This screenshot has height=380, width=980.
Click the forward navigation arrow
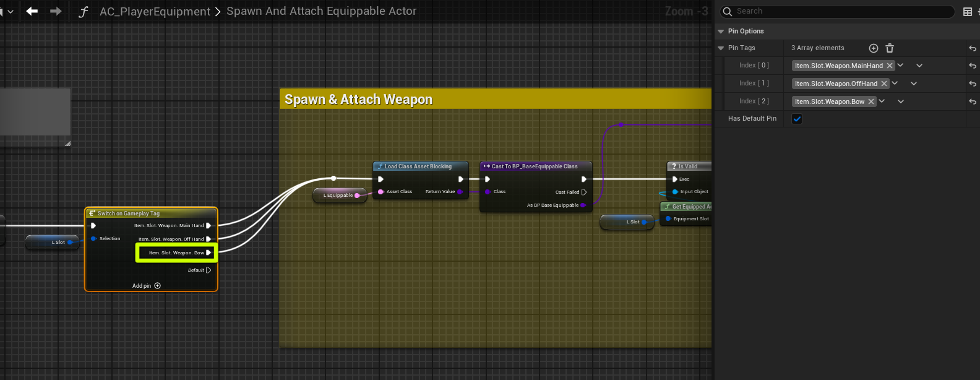(x=56, y=11)
